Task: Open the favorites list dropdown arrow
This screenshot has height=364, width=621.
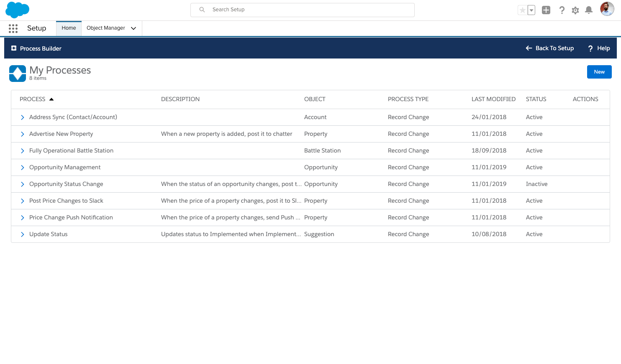Action: click(x=531, y=10)
